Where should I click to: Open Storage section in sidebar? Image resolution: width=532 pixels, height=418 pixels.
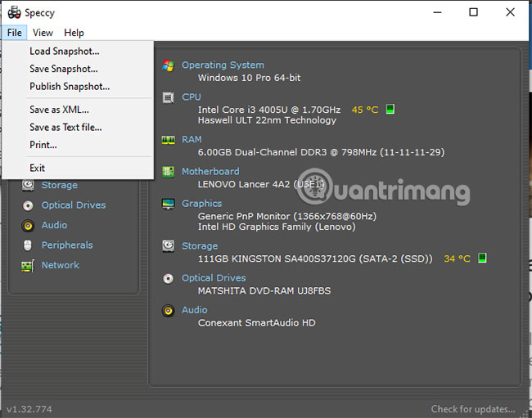coord(60,185)
